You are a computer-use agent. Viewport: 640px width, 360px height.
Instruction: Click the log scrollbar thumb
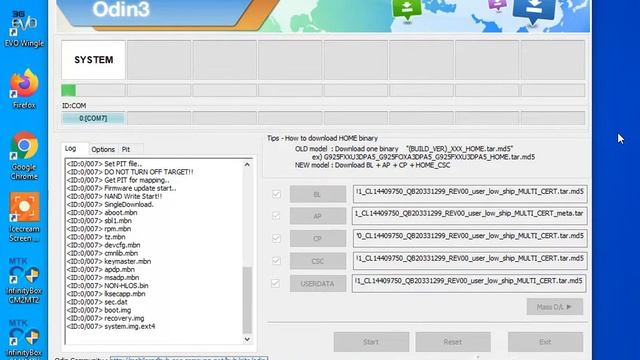[247, 300]
